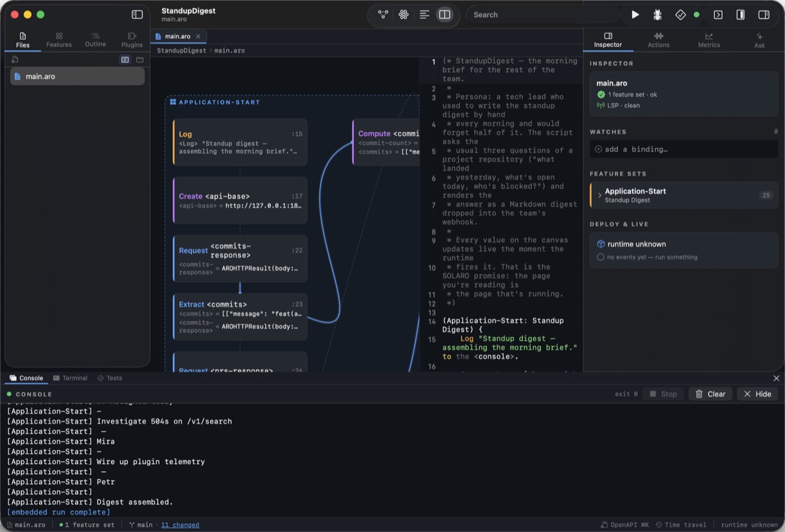Image resolution: width=785 pixels, height=532 pixels.
Task: Select the text-only editor view icon
Action: (x=424, y=15)
